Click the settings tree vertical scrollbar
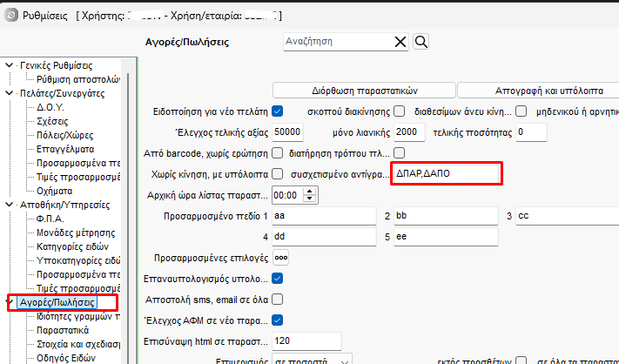 tap(127, 217)
